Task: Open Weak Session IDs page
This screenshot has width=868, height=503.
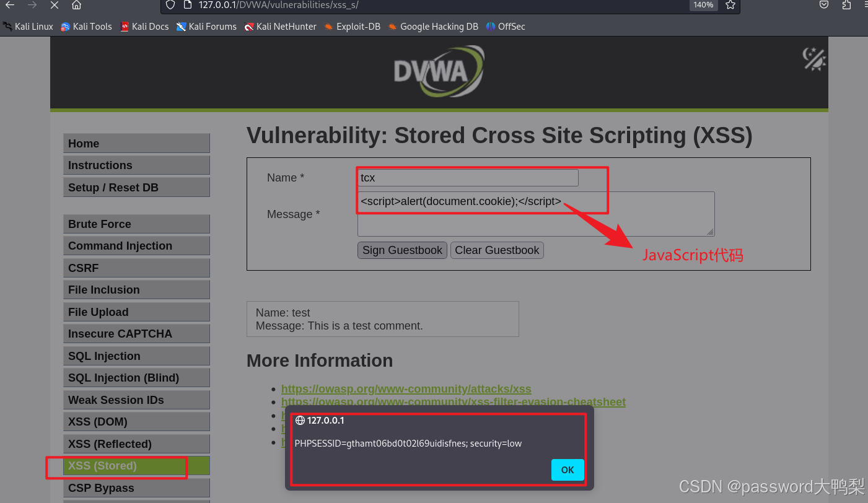Action: [x=136, y=400]
